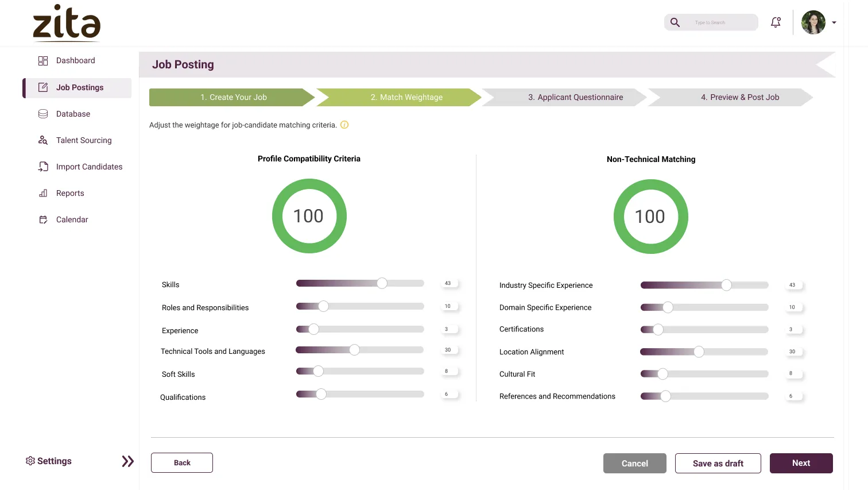Click the Location Alignment slider handle
This screenshot has width=868, height=490.
click(x=699, y=352)
